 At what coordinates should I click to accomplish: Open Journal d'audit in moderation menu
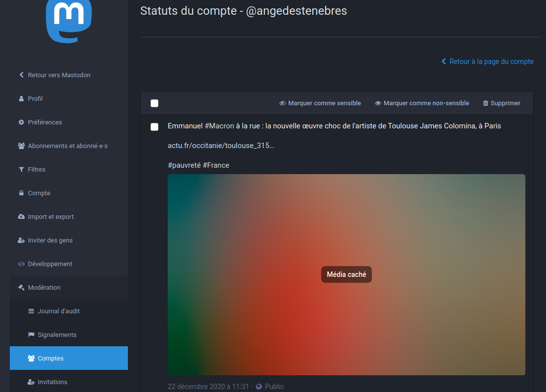point(58,311)
